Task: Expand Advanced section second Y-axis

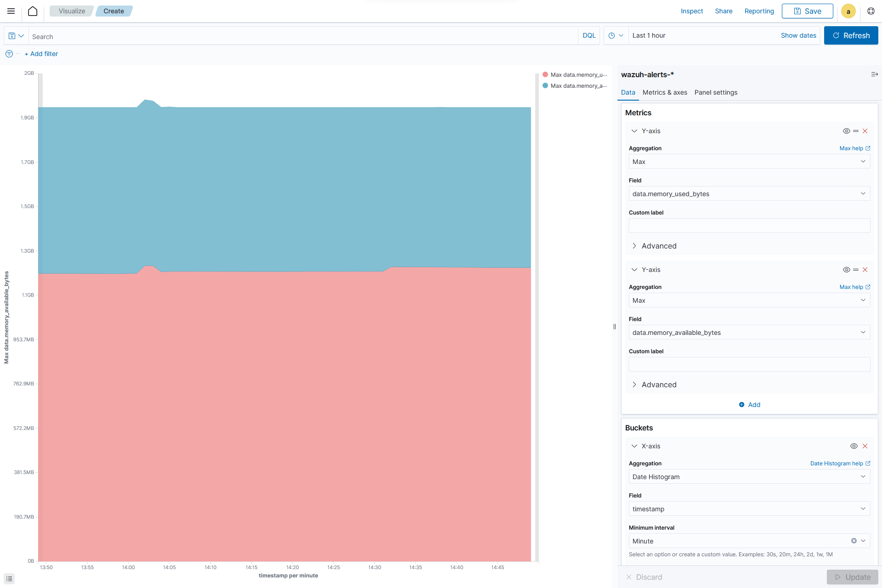Action: tap(658, 384)
